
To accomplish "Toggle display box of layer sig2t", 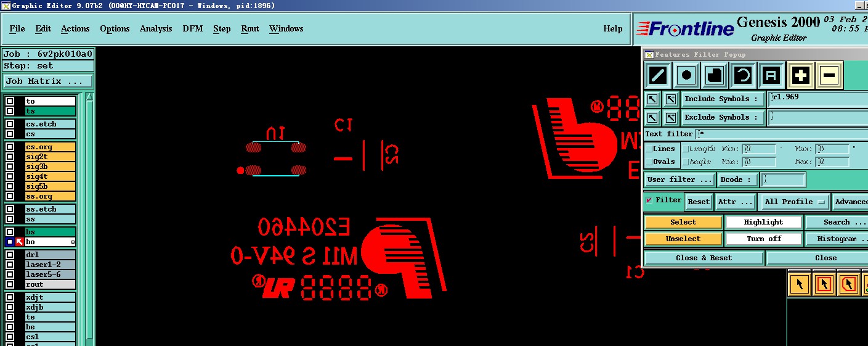I will [10, 157].
